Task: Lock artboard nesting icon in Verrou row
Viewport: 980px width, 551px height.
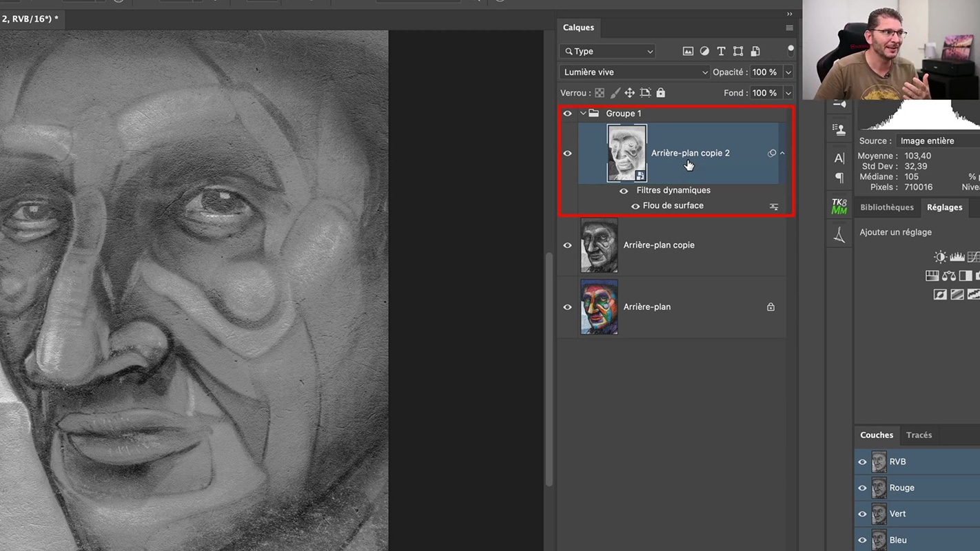Action: [x=645, y=93]
